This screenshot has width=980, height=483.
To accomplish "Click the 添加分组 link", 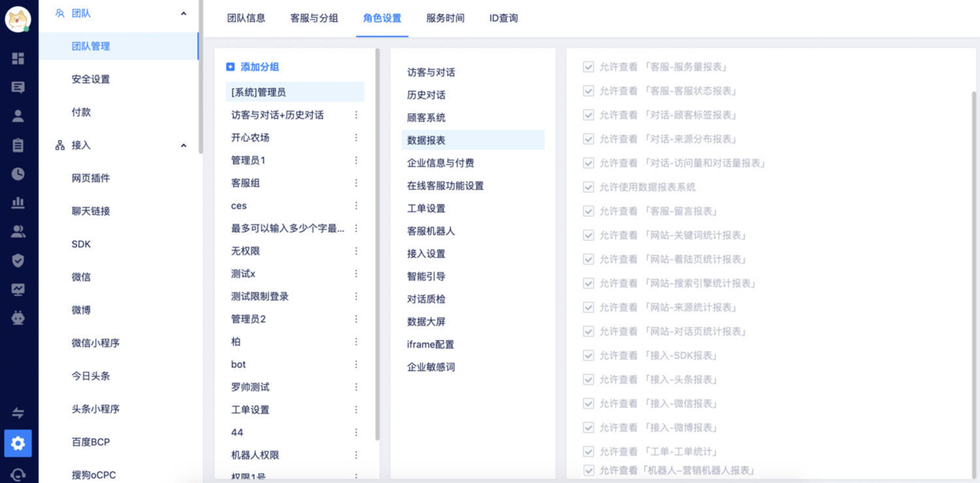I will point(260,67).
